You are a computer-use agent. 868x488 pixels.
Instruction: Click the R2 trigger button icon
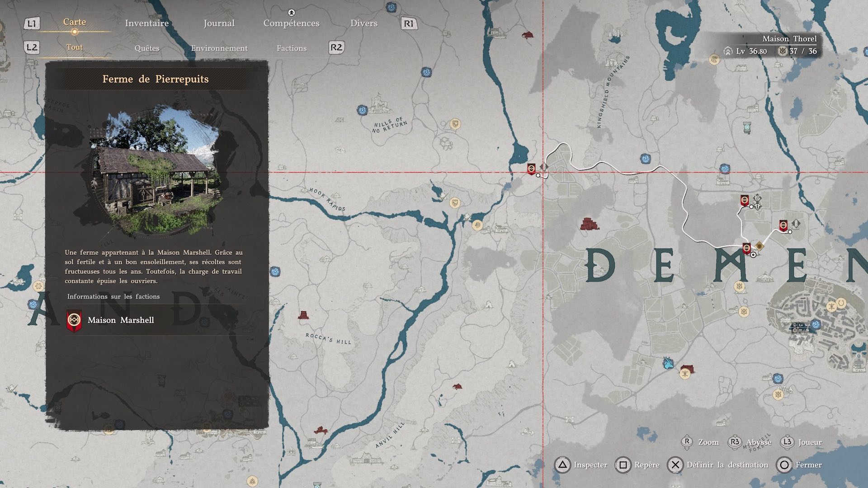click(x=336, y=47)
